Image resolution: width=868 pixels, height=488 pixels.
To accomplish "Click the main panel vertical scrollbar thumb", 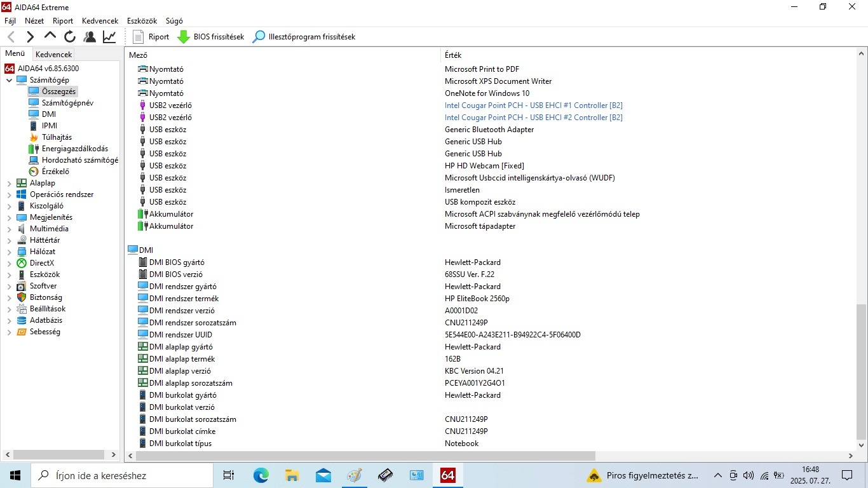I will coord(862,371).
